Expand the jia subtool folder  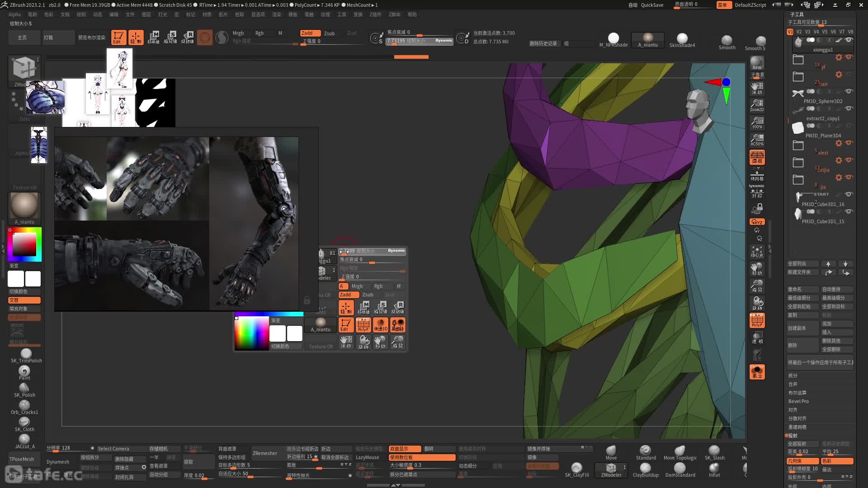click(x=798, y=180)
